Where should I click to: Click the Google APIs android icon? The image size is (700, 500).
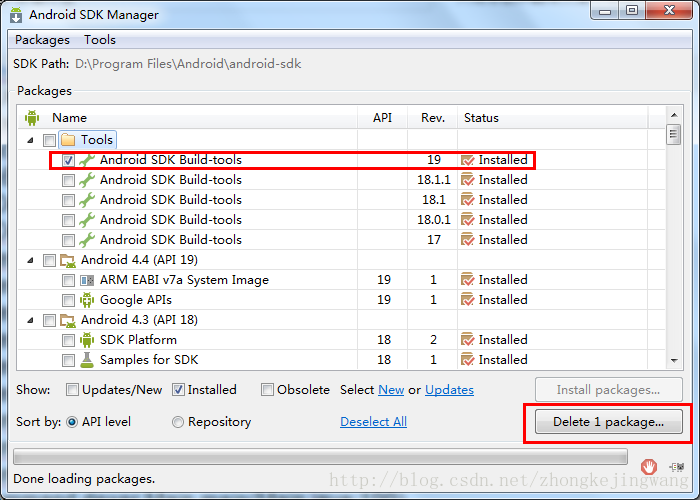coord(87,300)
